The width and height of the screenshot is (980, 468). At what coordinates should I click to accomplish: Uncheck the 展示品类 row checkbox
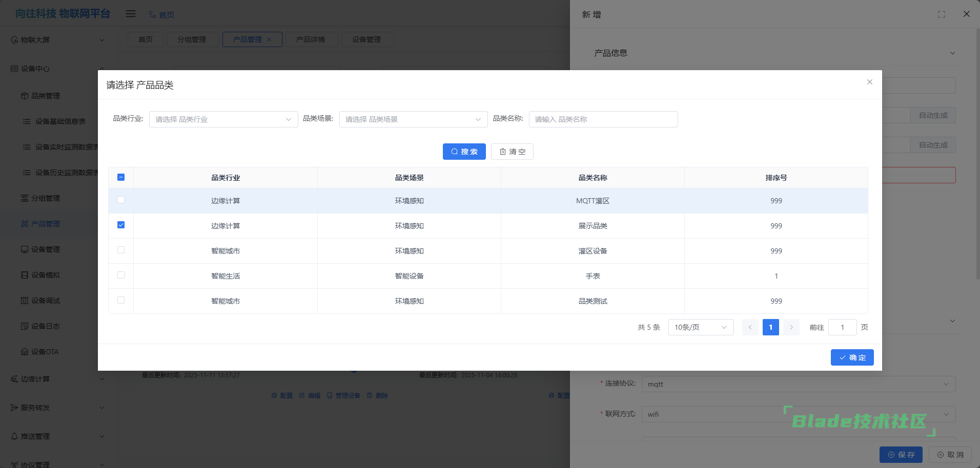pyautogui.click(x=121, y=225)
